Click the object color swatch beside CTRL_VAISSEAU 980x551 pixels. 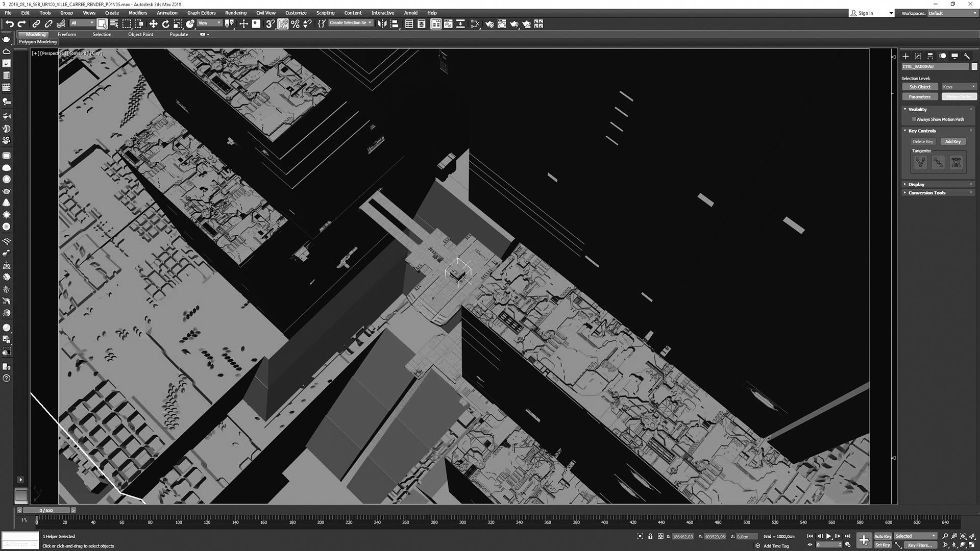tap(974, 67)
